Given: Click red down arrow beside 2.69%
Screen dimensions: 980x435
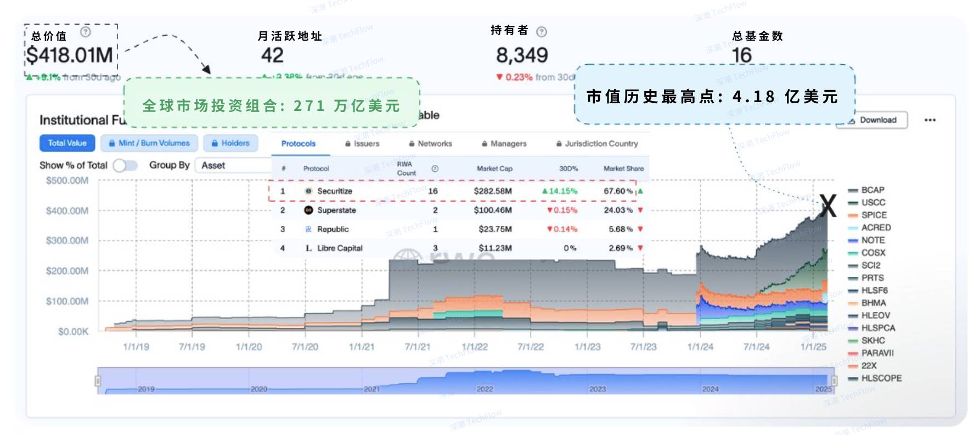Looking at the screenshot, I should coord(640,248).
